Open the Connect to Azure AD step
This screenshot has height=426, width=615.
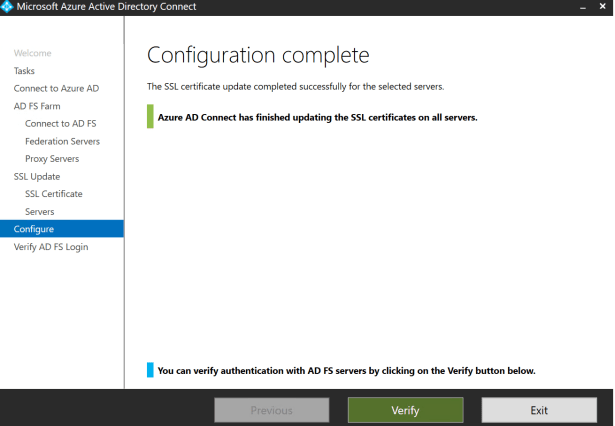click(56, 89)
